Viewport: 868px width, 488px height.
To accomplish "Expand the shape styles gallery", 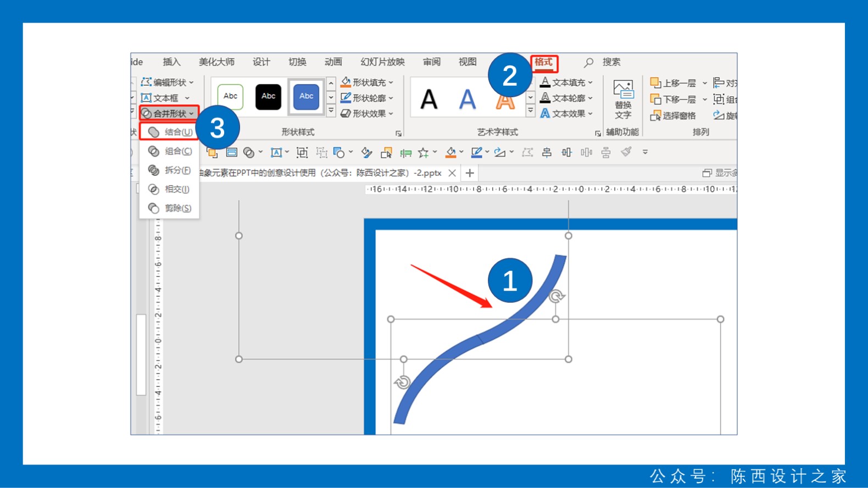I will click(x=331, y=110).
